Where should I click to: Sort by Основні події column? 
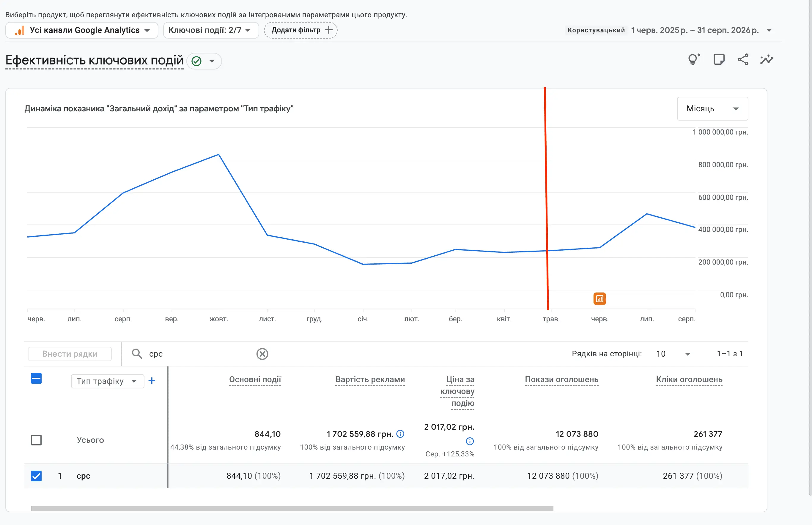click(255, 379)
